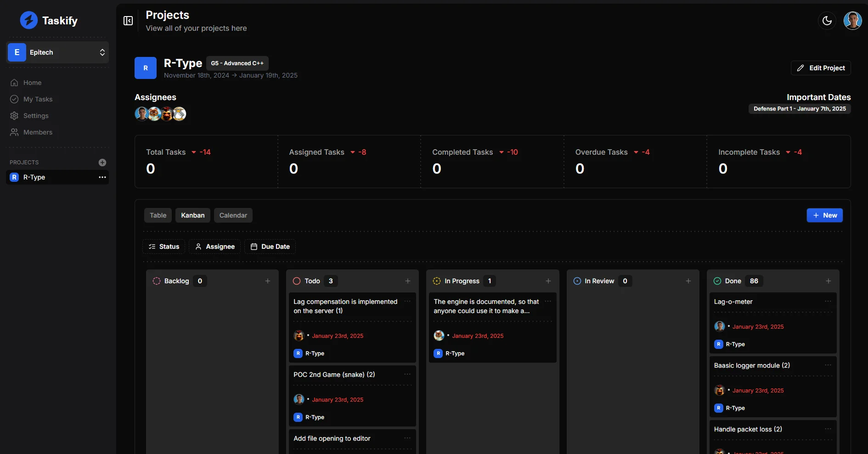Add a task to the Backlog column
The image size is (868, 454).
(268, 281)
